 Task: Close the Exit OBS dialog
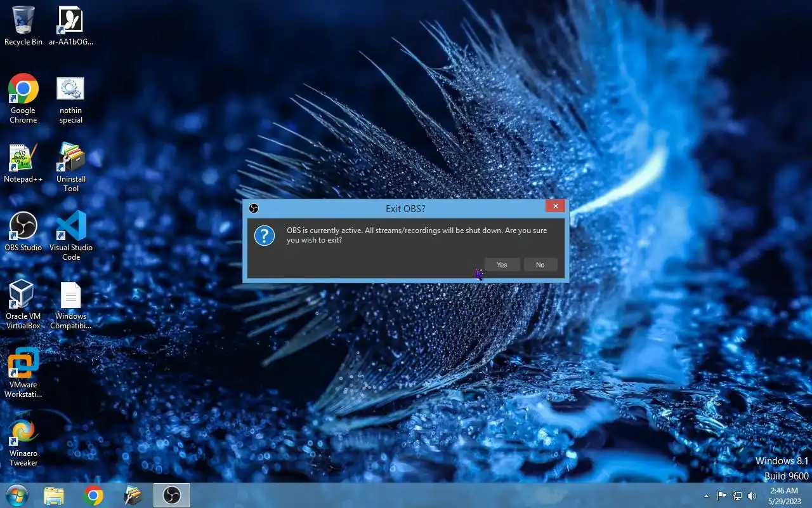(x=555, y=206)
